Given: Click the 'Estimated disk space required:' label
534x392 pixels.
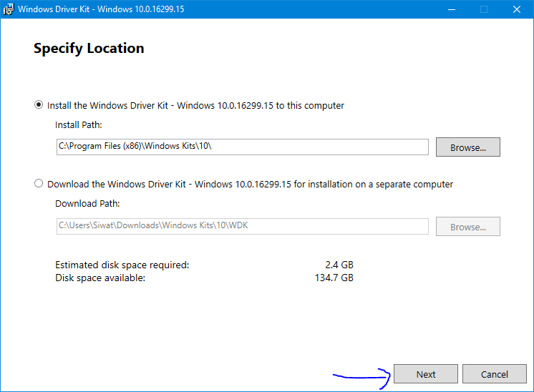Looking at the screenshot, I should (x=122, y=265).
